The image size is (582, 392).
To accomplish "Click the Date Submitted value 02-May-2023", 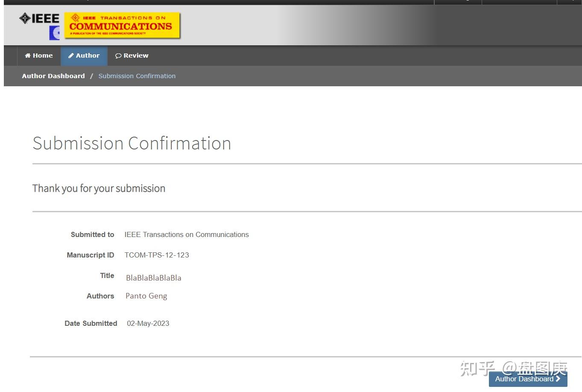I will (148, 323).
